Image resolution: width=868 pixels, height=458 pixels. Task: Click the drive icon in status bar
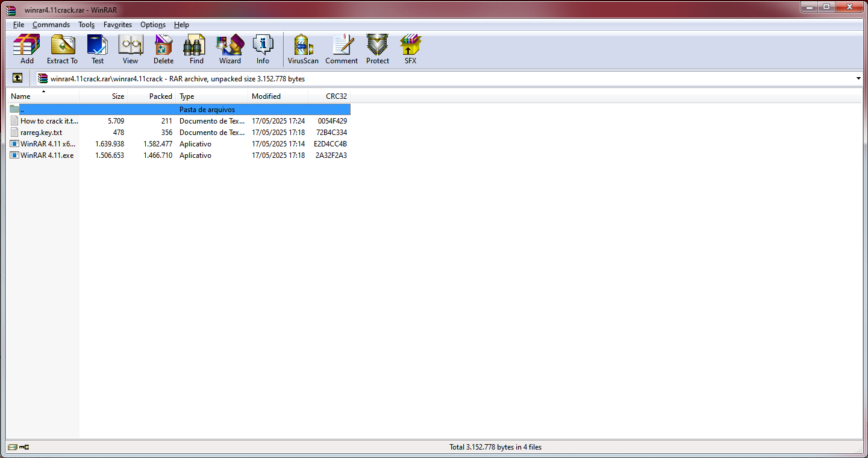pyautogui.click(x=12, y=447)
